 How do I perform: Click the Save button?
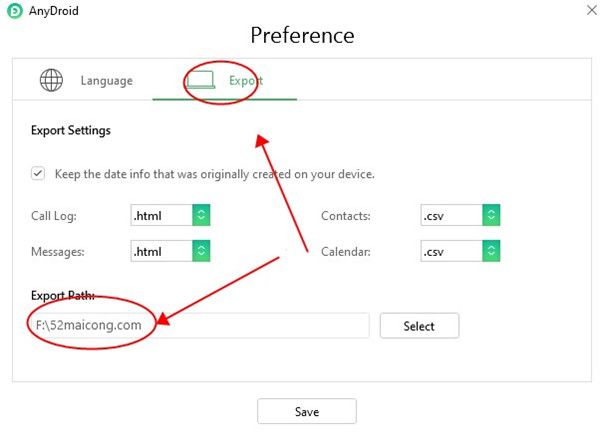pyautogui.click(x=307, y=411)
